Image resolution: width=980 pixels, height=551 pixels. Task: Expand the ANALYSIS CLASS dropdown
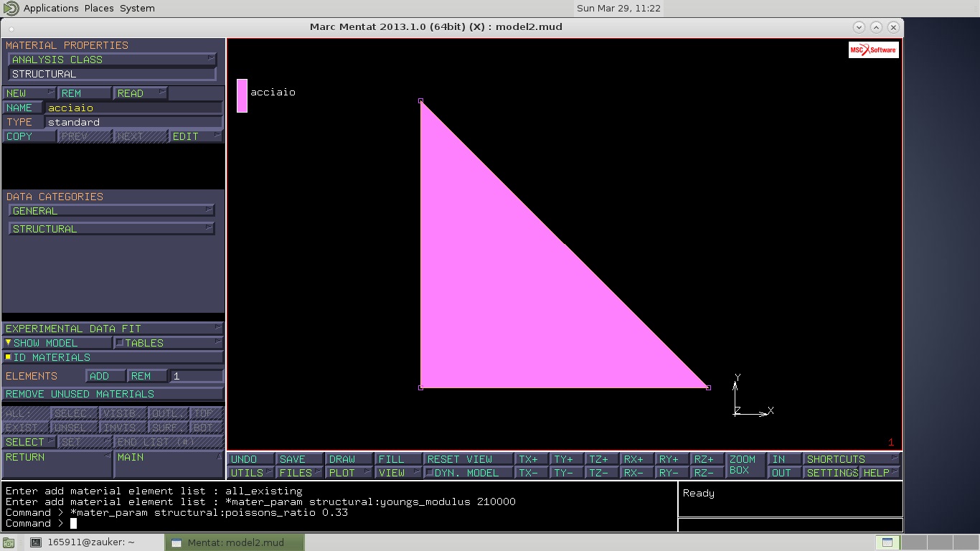(x=111, y=60)
